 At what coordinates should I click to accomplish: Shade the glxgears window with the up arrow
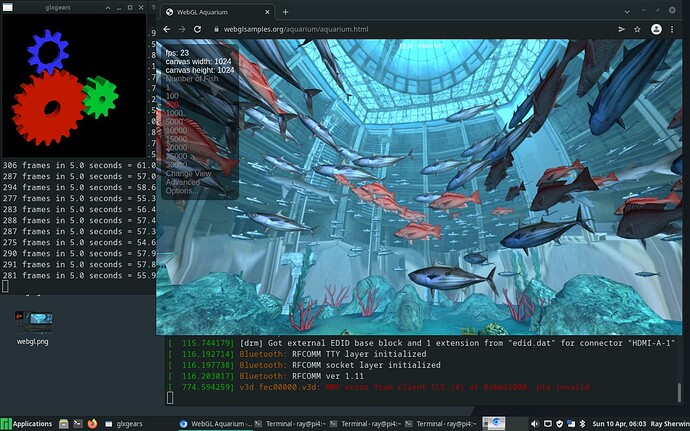pyautogui.click(x=108, y=7)
